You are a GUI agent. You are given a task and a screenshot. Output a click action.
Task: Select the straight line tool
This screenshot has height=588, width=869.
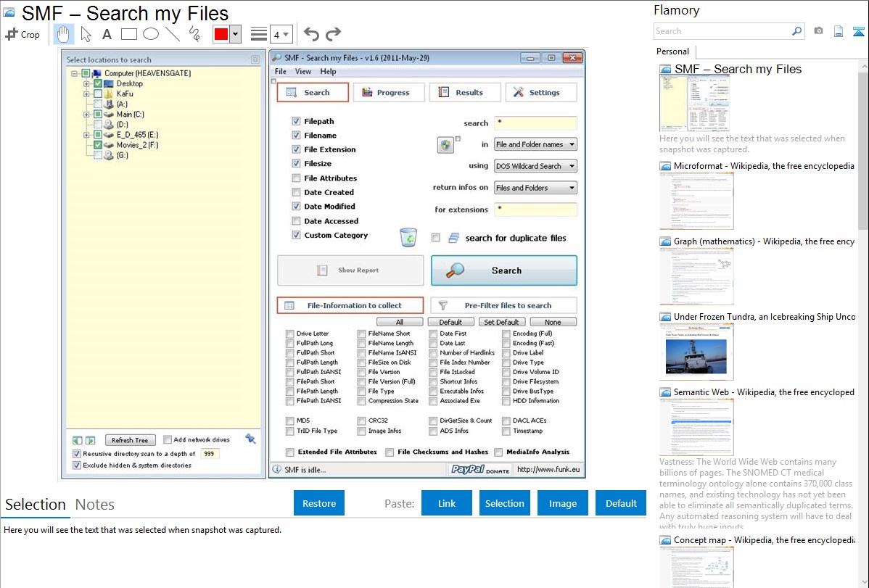173,34
